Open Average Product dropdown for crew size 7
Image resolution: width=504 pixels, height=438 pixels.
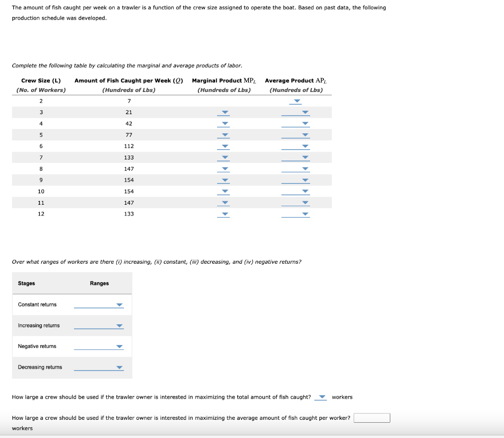(x=296, y=158)
